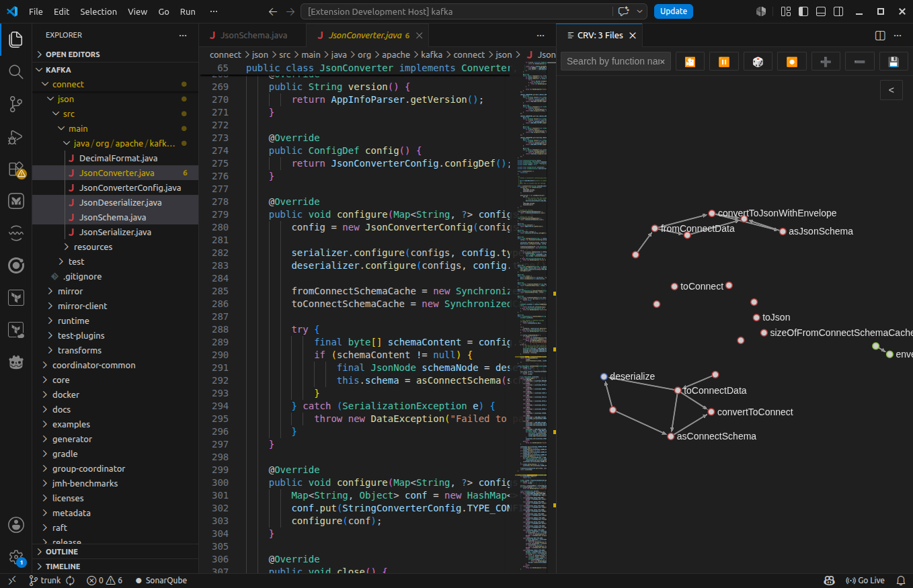
Task: Open the Extensions view with warning badge
Action: tap(15, 169)
